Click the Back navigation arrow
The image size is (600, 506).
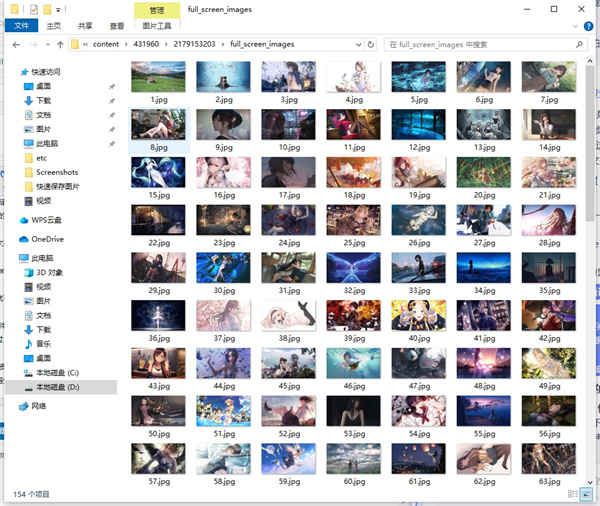click(16, 45)
